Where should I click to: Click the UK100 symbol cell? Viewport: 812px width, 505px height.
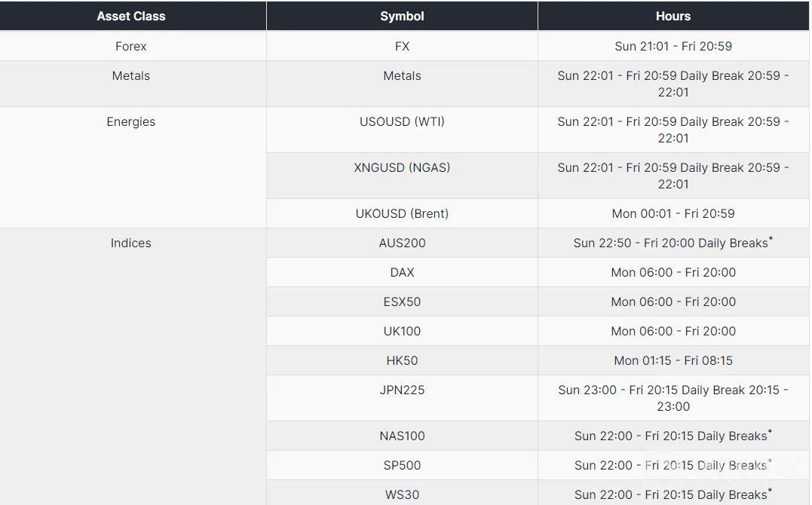tap(402, 331)
